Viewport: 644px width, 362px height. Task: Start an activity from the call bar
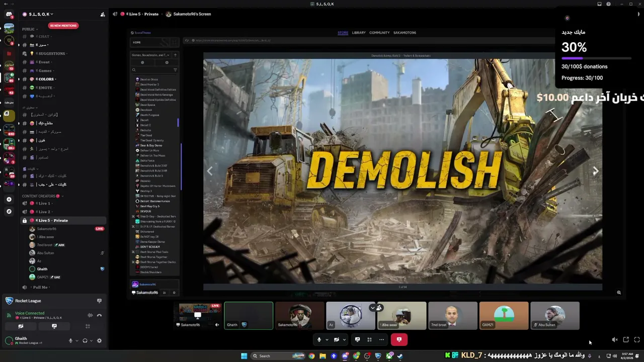369,339
